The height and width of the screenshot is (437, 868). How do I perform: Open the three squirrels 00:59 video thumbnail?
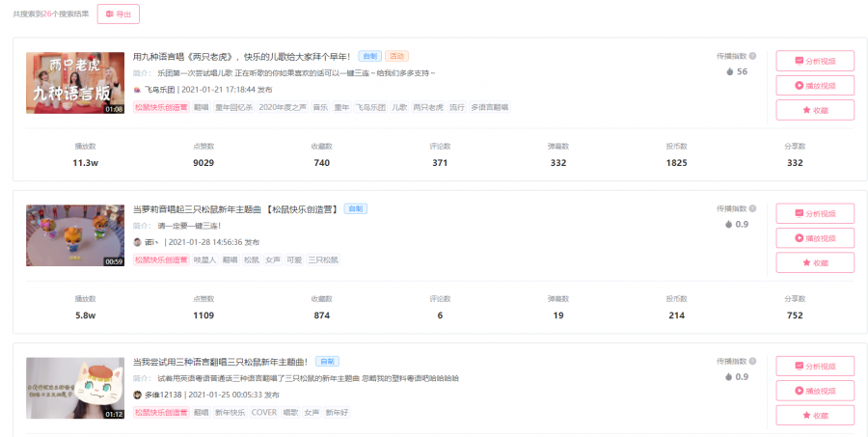tap(75, 235)
